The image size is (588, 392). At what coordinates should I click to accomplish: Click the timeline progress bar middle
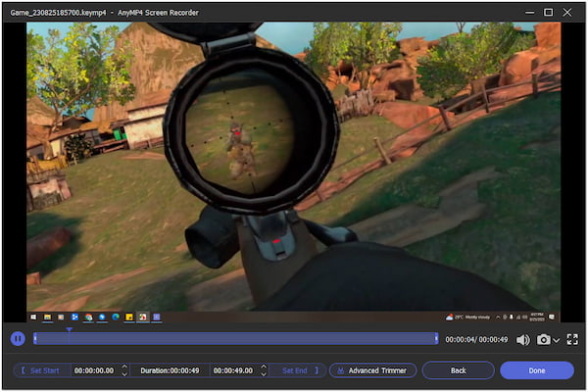235,339
